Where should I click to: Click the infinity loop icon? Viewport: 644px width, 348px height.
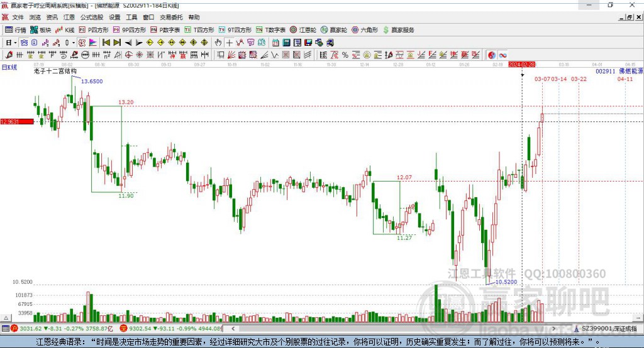pyautogui.click(x=502, y=55)
